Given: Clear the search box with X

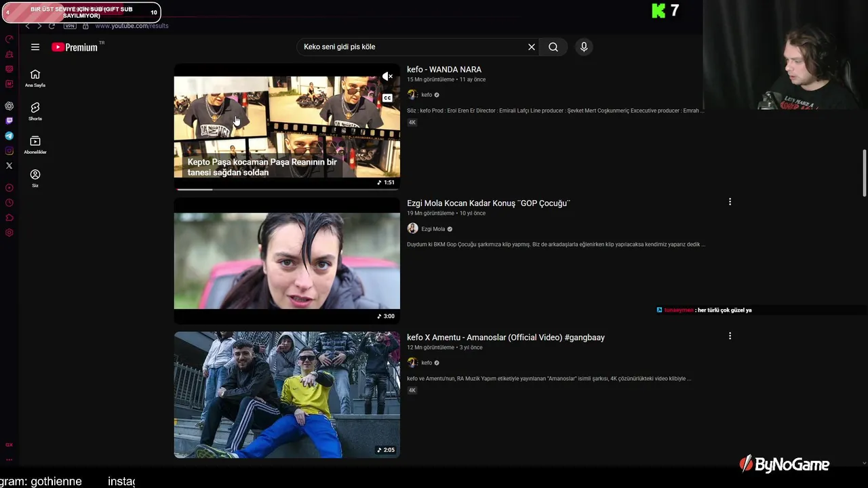Looking at the screenshot, I should (532, 47).
